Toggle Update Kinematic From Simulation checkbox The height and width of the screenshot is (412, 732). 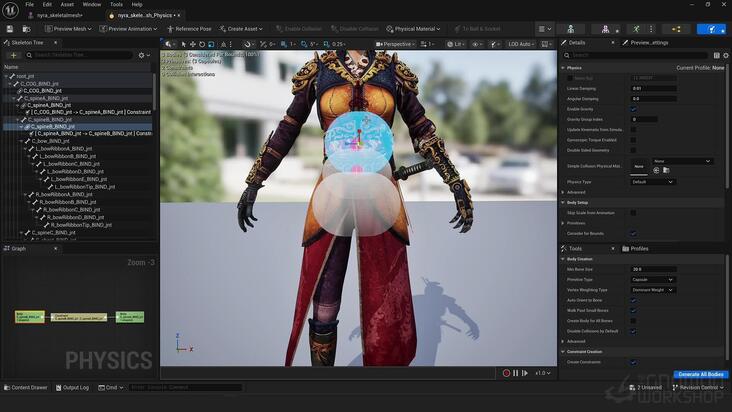coord(633,129)
